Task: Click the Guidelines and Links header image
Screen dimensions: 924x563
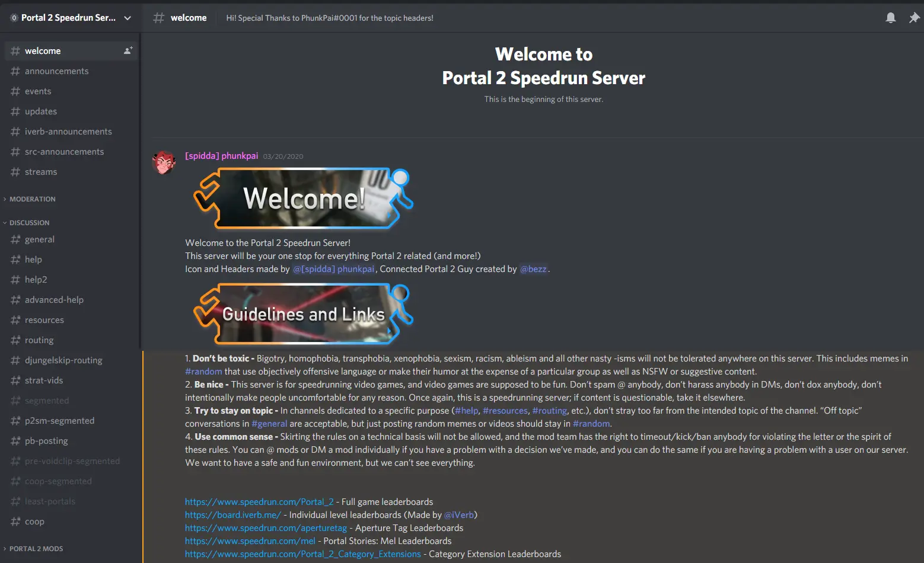Action: pyautogui.click(x=301, y=314)
